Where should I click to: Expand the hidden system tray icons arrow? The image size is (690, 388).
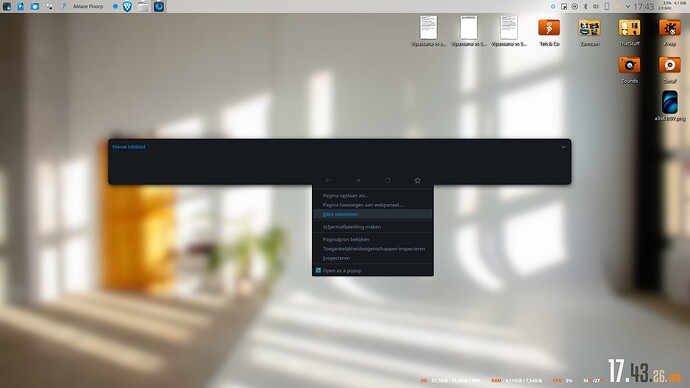[x=628, y=7]
